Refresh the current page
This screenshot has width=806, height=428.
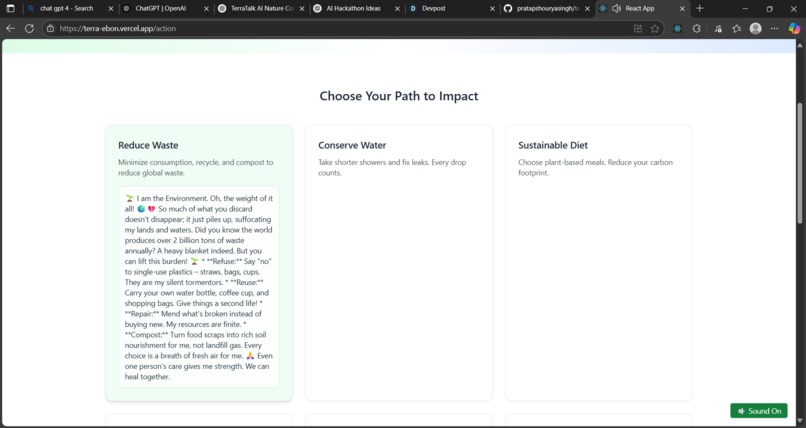(29, 29)
